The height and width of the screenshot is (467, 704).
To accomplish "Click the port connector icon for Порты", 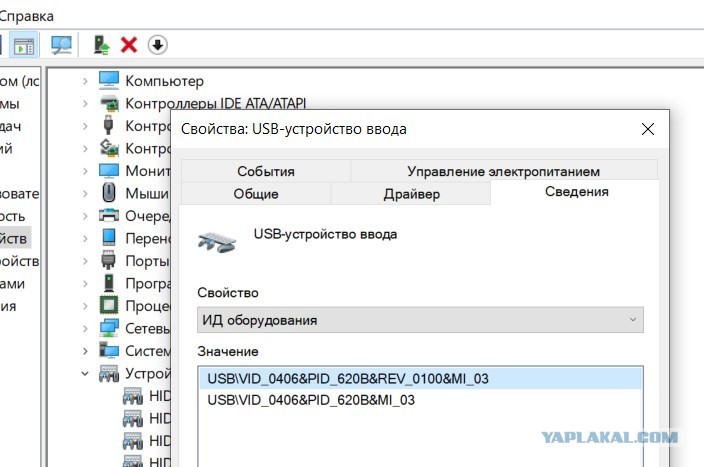I will [109, 260].
